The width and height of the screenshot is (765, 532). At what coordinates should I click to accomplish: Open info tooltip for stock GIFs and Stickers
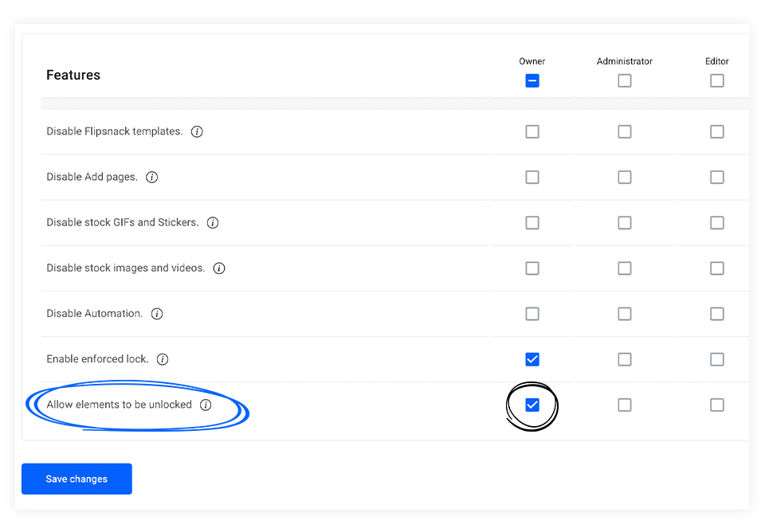click(x=213, y=223)
